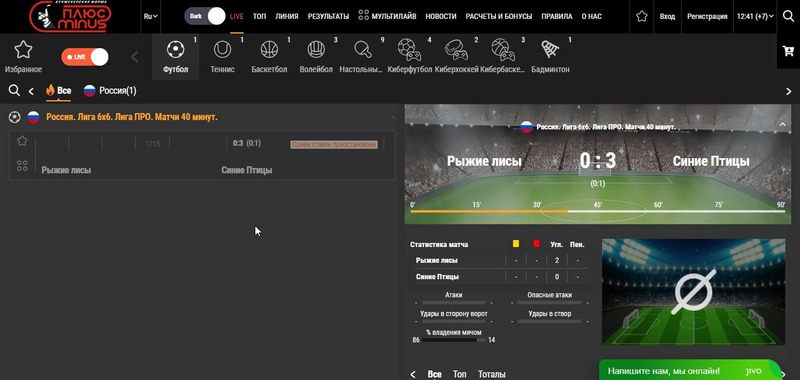
Task: Filter by Россия(1)
Action: coord(110,91)
